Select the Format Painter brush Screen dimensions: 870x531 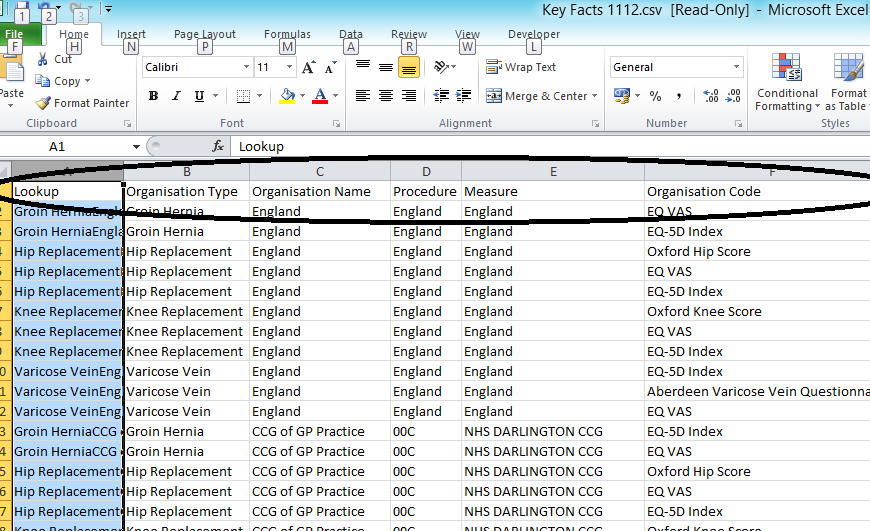[43, 103]
